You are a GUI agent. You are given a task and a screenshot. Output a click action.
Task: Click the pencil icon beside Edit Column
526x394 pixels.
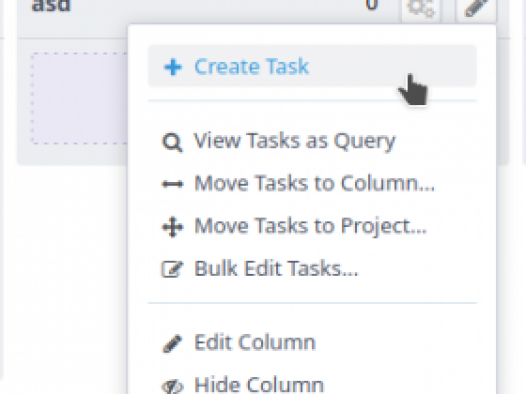(172, 343)
